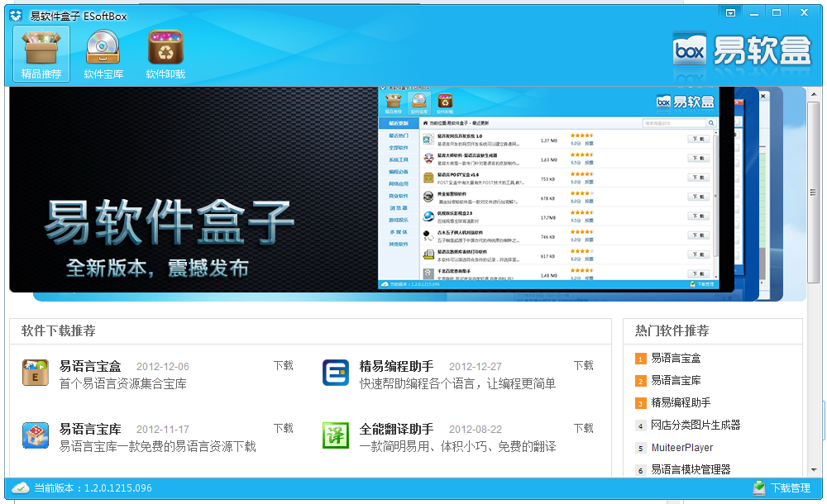Close the banner's background slide with X
827x504 pixels.
[762, 96]
